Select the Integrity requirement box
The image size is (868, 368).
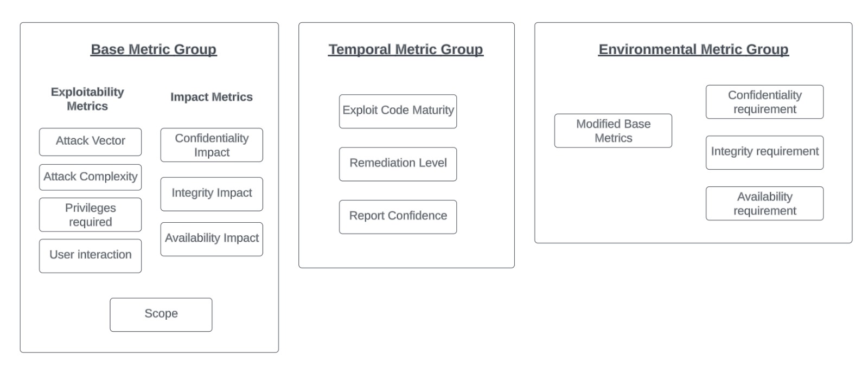764,152
